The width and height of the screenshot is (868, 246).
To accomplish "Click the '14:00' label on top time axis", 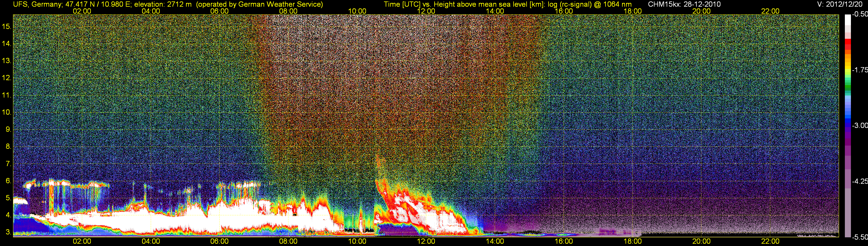I will [x=495, y=11].
